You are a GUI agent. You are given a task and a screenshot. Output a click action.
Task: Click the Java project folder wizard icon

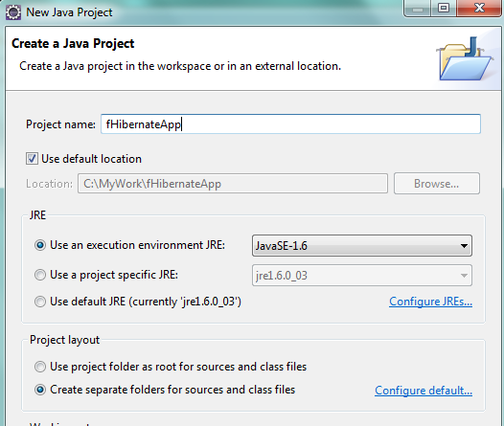[465, 58]
